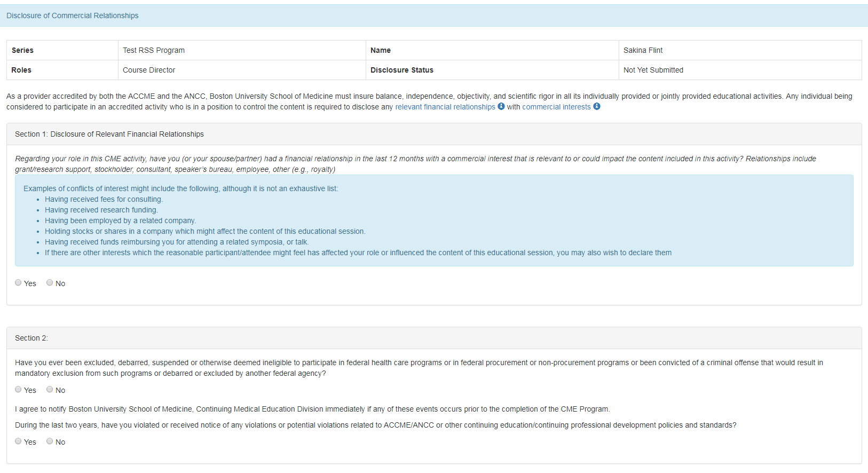
Task: Click Section 1 Disclosure panel heading
Action: pyautogui.click(x=434, y=134)
